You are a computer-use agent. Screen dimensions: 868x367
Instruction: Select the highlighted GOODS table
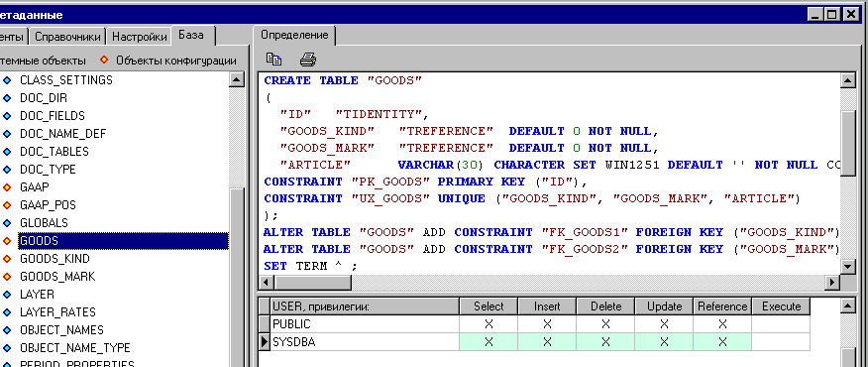tap(123, 241)
